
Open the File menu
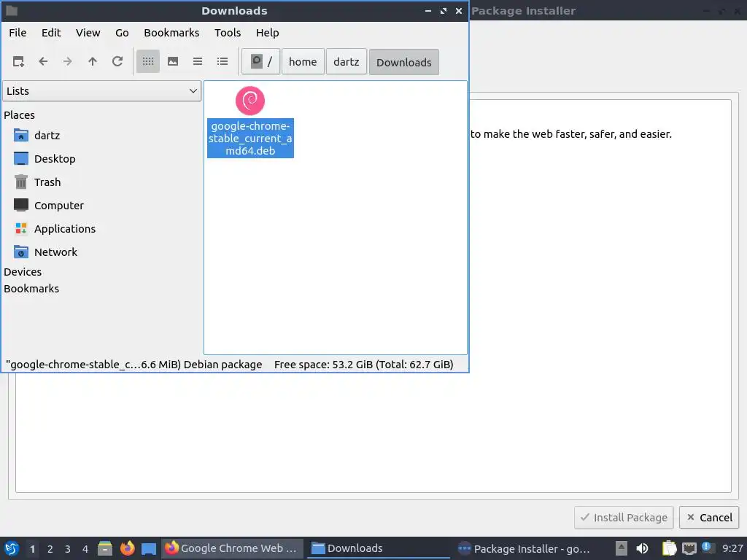point(18,33)
